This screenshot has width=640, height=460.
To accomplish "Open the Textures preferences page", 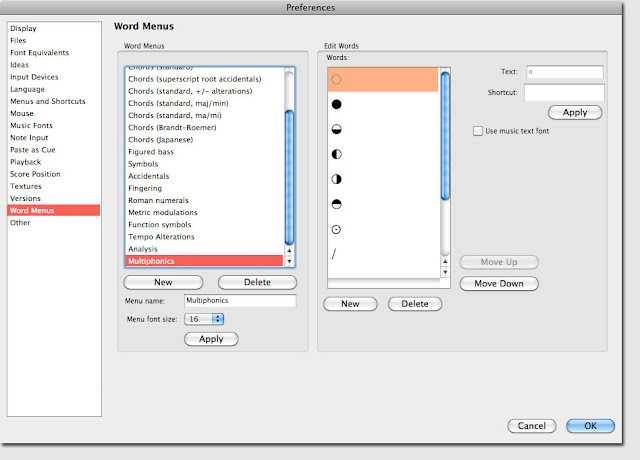I will click(x=26, y=186).
